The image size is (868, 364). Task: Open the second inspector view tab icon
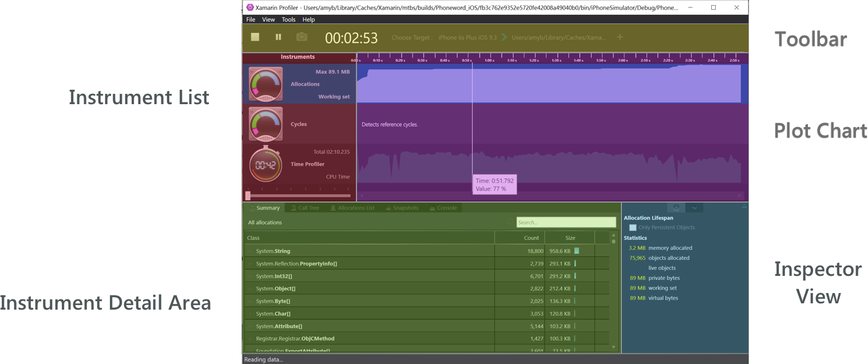pos(695,208)
